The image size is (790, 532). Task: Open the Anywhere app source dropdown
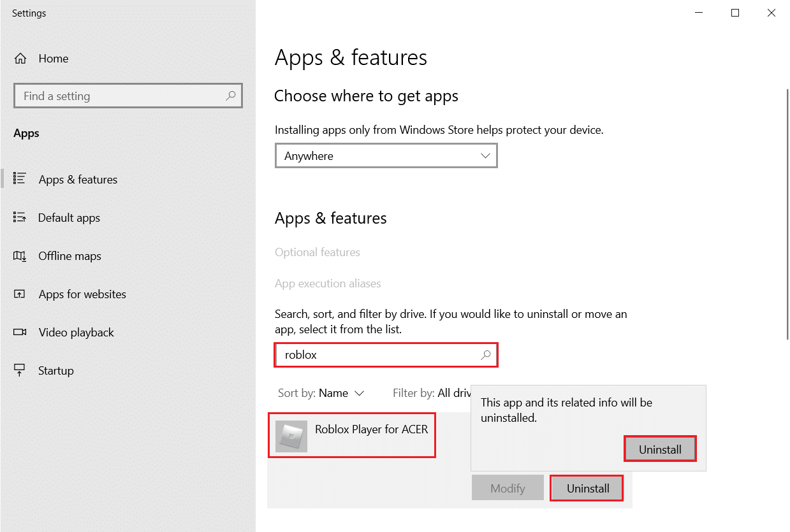(x=386, y=155)
